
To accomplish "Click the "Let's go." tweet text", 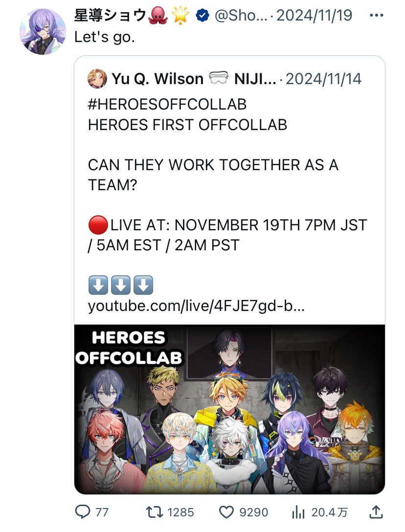I will click(105, 37).
